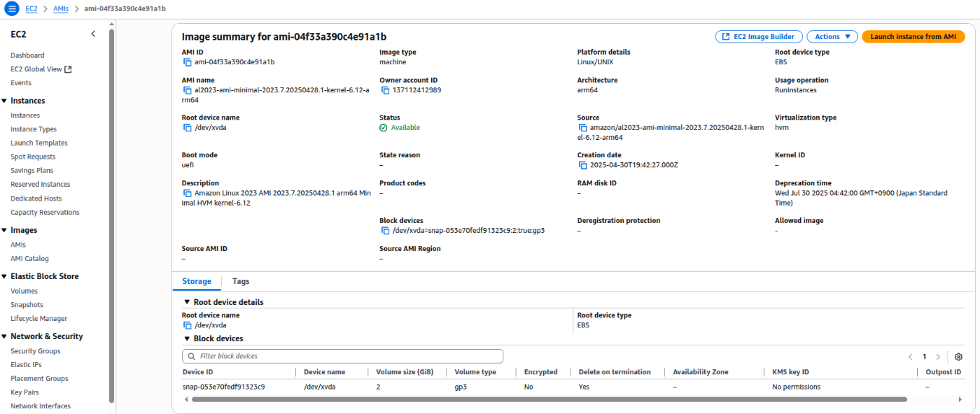
Task: Copy the Description text icon
Action: click(188, 193)
